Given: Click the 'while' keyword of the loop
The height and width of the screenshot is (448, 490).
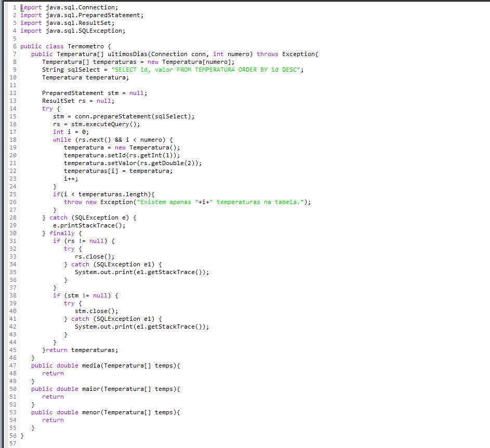Looking at the screenshot, I should (62, 140).
